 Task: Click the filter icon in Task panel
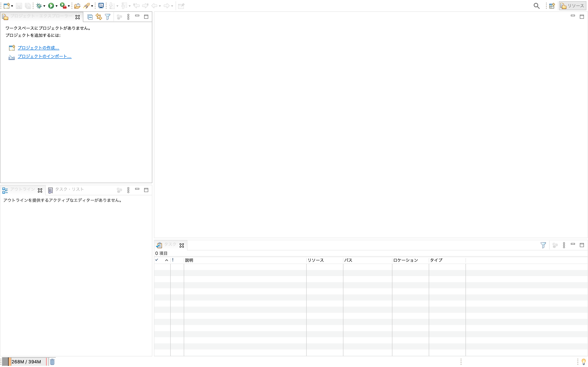point(543,245)
